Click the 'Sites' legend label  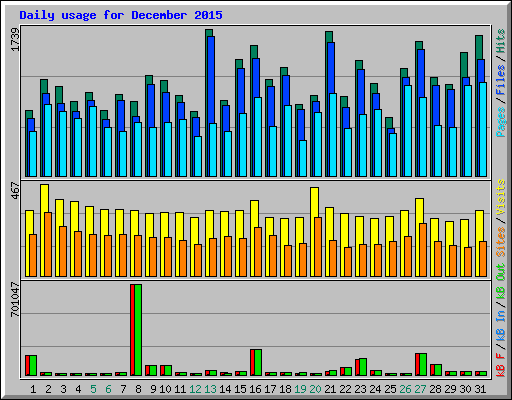pos(501,242)
